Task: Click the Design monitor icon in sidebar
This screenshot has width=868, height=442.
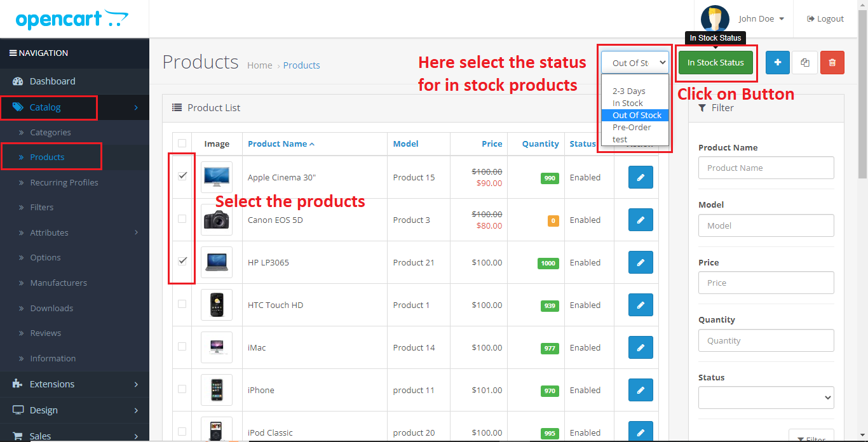Action: click(18, 410)
